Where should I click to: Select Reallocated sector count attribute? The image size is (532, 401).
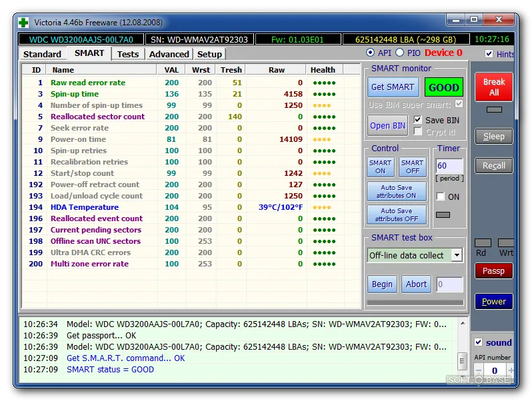(192, 117)
